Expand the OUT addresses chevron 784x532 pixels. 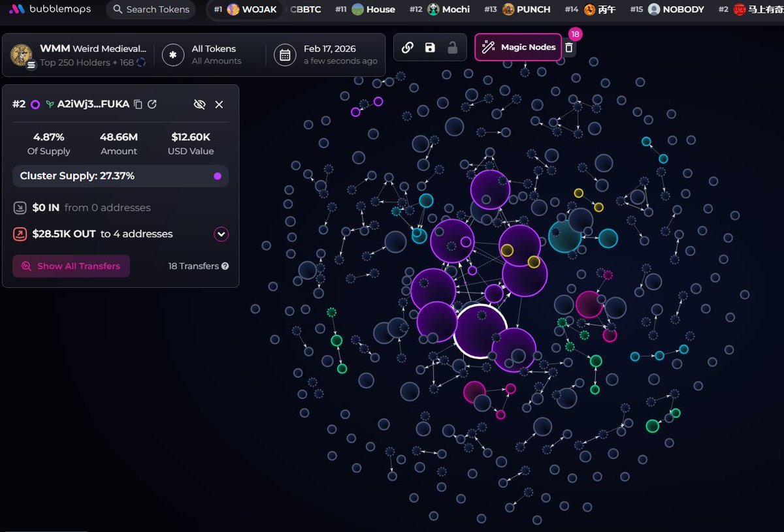point(221,234)
